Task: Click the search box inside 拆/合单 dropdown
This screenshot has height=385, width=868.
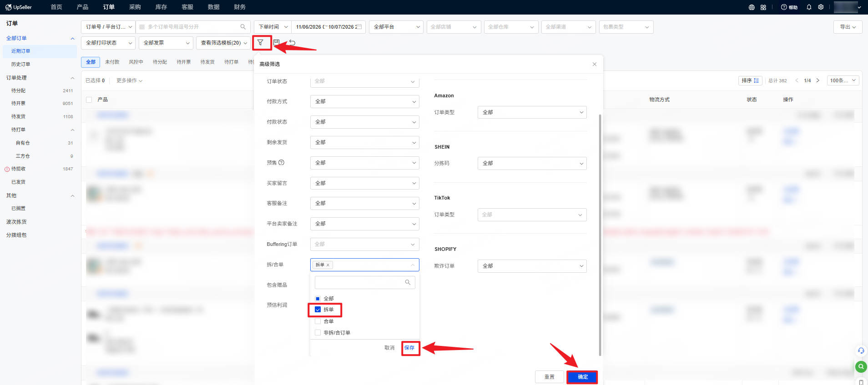Action: [x=365, y=282]
